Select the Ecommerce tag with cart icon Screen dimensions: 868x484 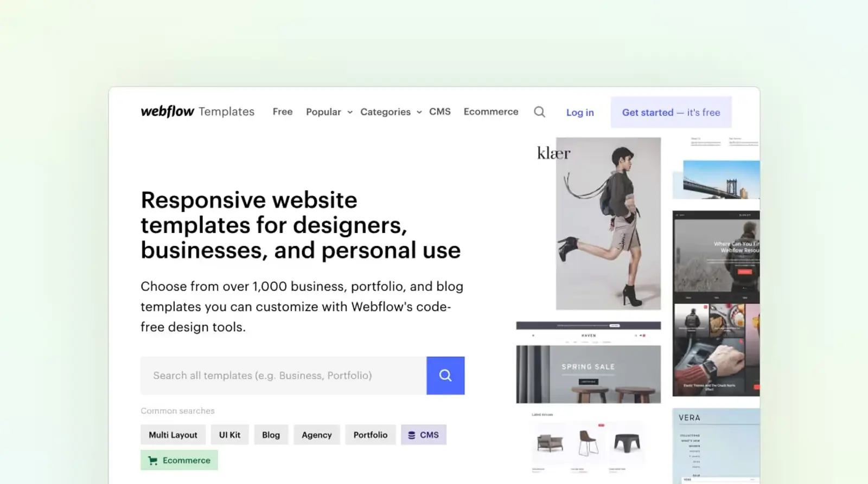pyautogui.click(x=179, y=460)
